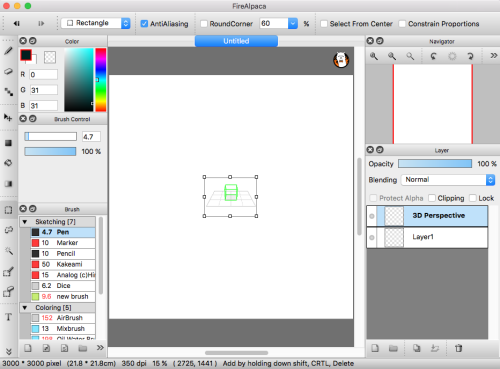The image size is (500, 369).
Task: Pick the transparent color swatch
Action: [50, 57]
